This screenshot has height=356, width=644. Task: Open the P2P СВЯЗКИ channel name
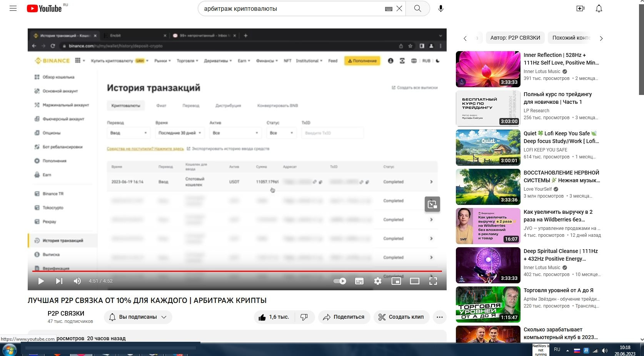pyautogui.click(x=66, y=313)
